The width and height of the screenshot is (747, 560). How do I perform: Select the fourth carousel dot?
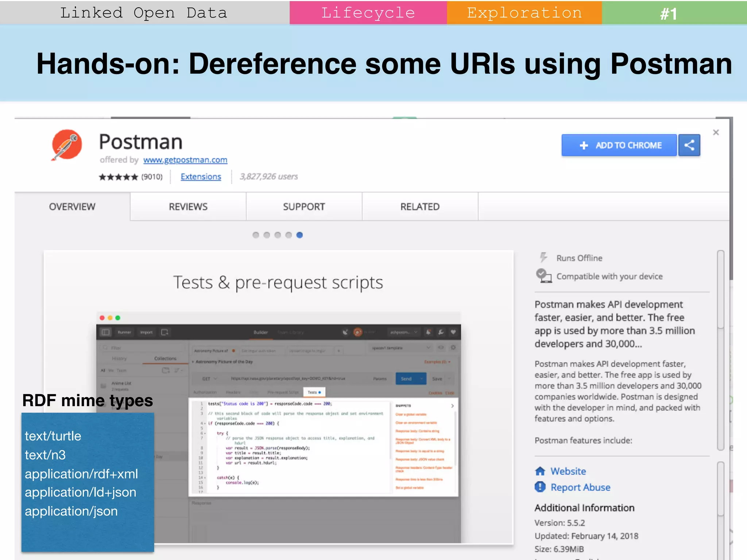(x=289, y=235)
